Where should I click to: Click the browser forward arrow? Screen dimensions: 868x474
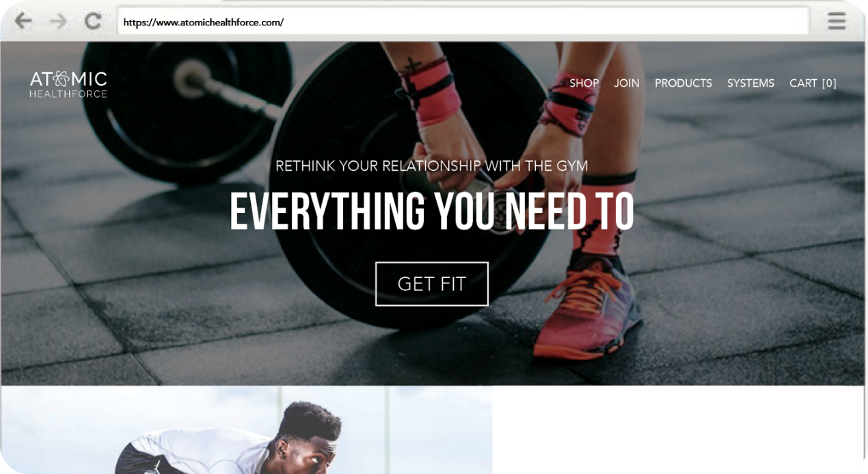59,21
